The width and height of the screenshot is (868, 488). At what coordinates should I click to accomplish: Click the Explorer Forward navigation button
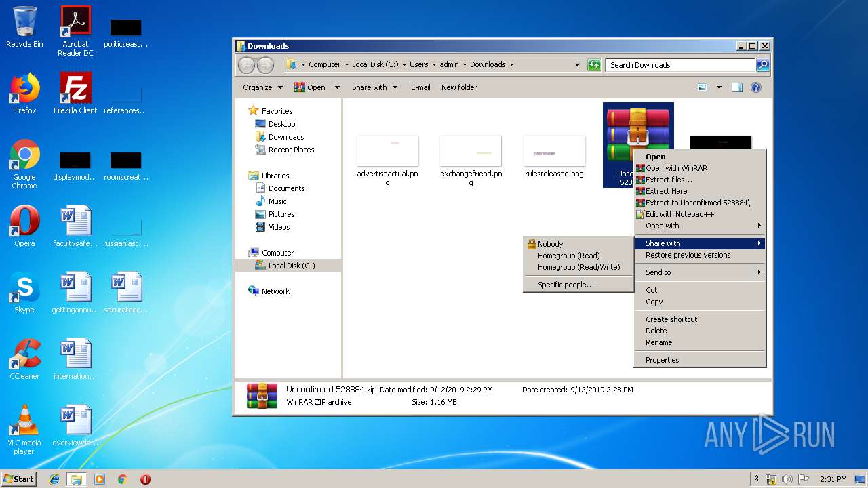[265, 65]
